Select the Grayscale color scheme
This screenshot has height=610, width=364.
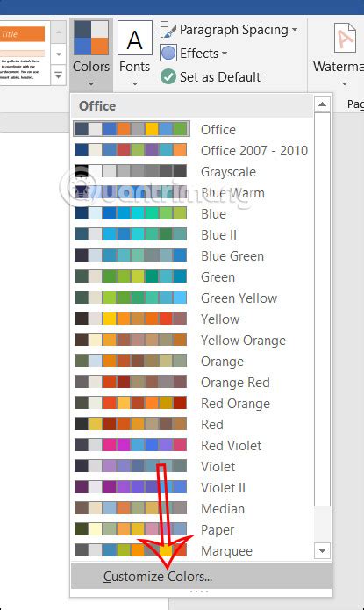pos(192,171)
